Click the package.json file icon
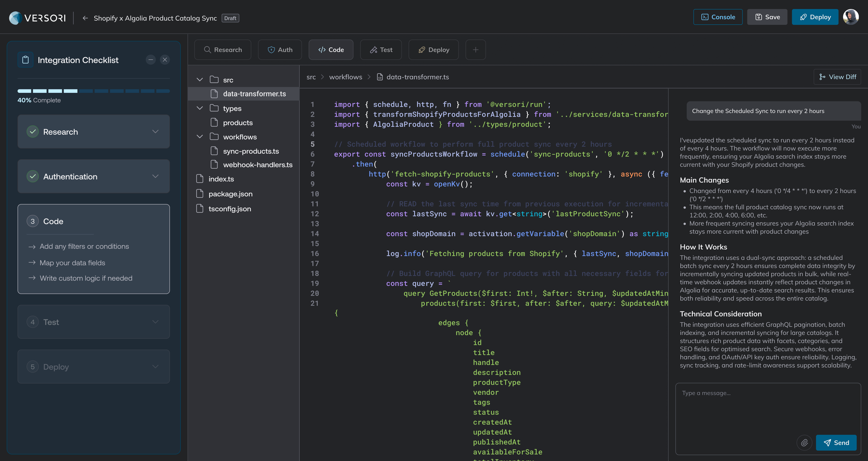This screenshot has height=461, width=868. tap(200, 193)
